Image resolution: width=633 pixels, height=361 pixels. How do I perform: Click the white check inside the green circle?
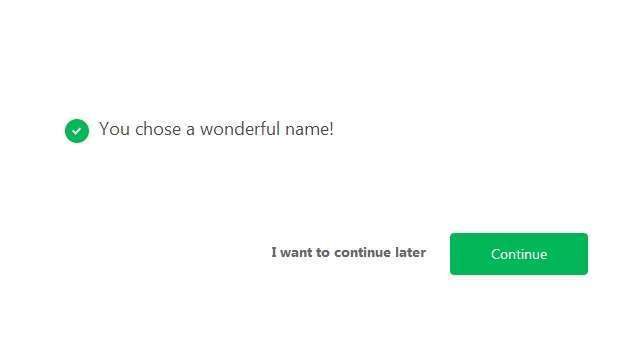pos(77,131)
